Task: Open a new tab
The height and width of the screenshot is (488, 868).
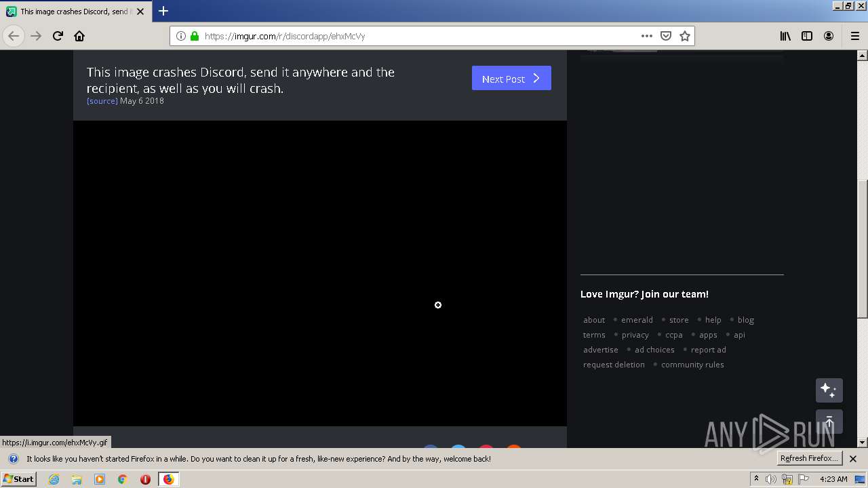Action: tap(163, 11)
